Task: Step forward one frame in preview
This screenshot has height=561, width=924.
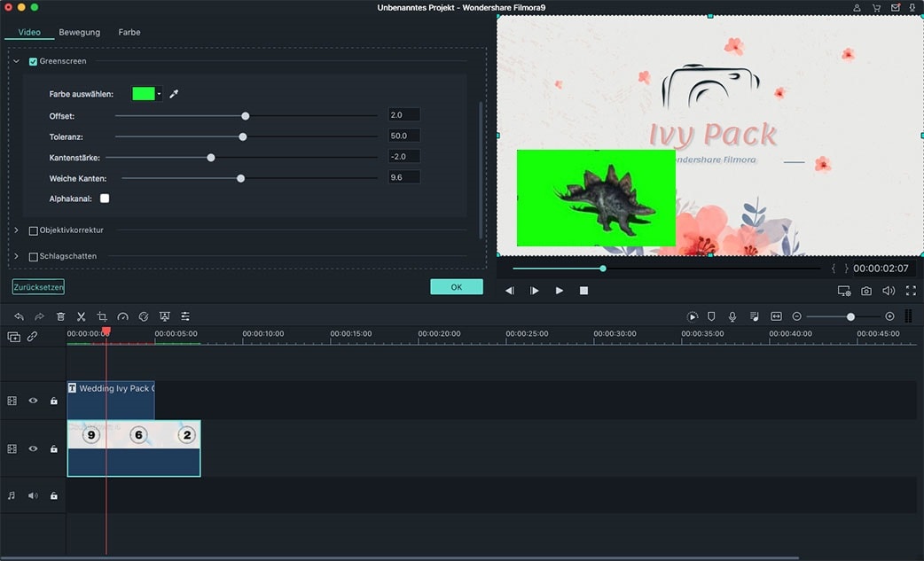Action: click(535, 291)
